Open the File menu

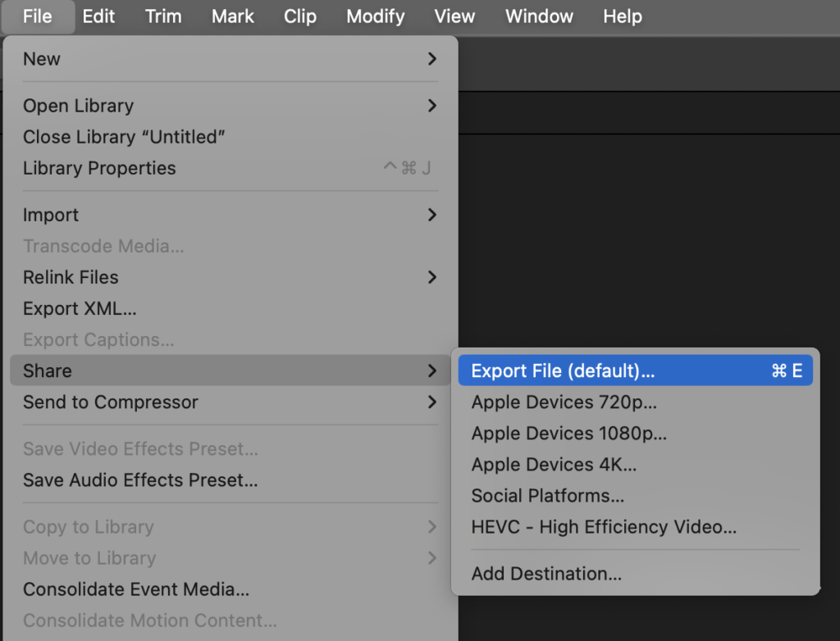38,16
